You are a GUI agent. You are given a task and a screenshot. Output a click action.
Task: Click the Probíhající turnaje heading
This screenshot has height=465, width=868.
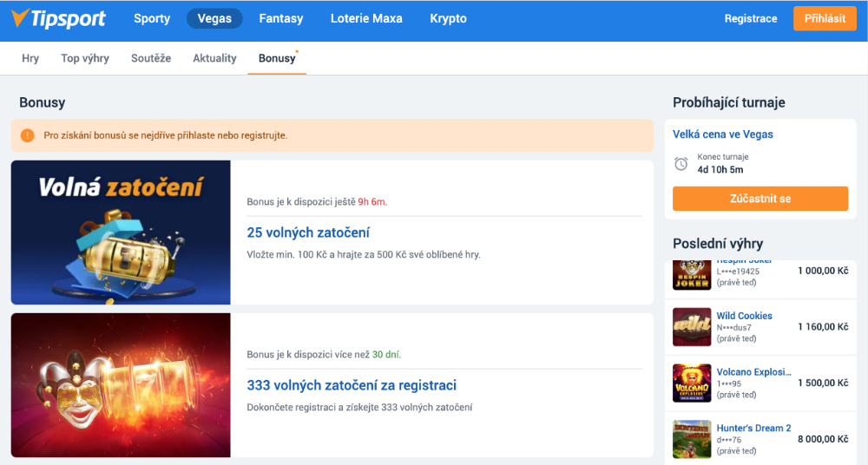tap(729, 102)
